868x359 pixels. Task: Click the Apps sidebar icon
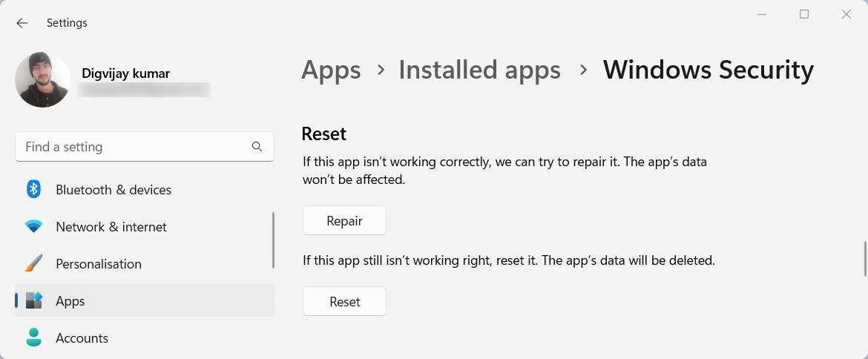[33, 301]
